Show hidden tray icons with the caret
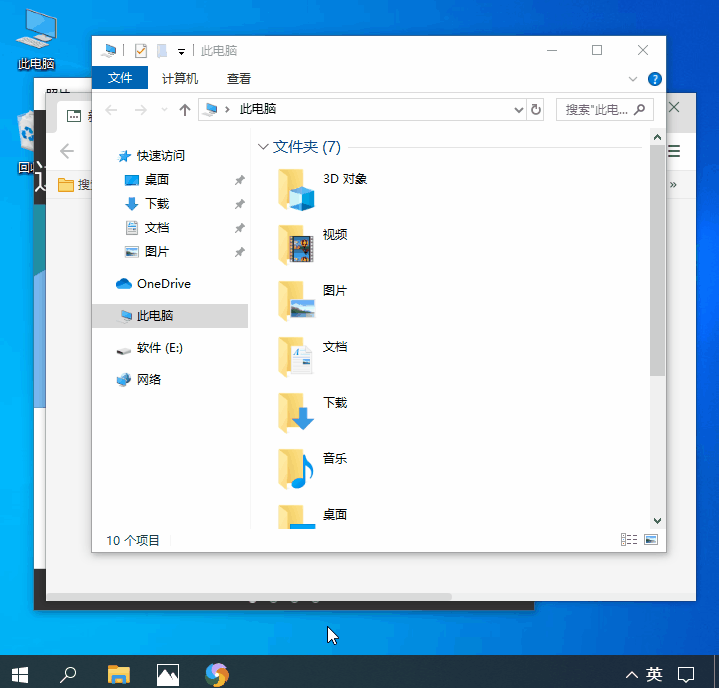Viewport: 719px width, 688px height. (x=632, y=675)
